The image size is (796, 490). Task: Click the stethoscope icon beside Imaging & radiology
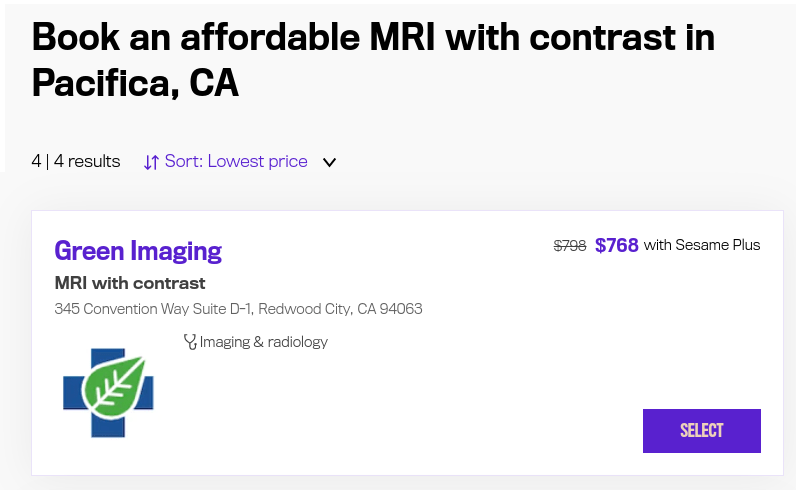190,342
